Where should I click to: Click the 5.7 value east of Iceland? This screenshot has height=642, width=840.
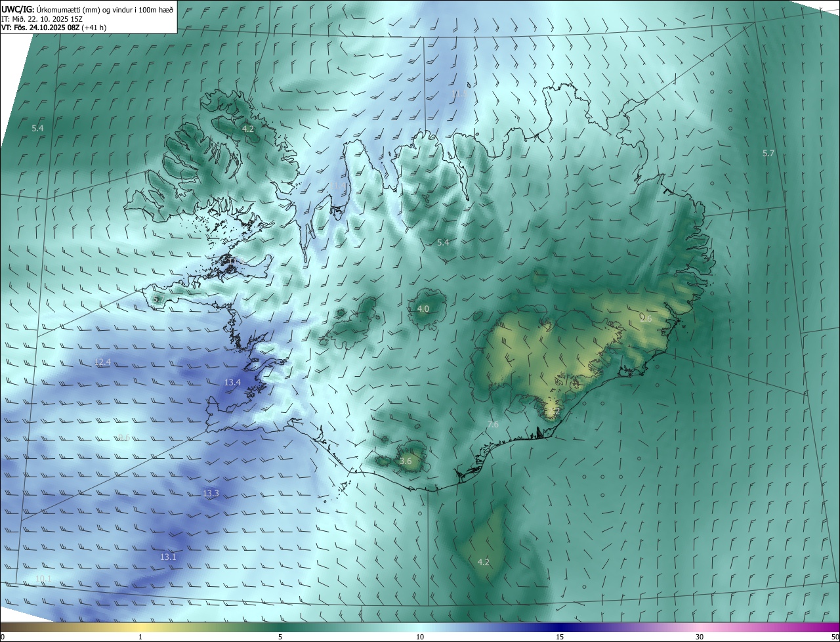coord(768,153)
